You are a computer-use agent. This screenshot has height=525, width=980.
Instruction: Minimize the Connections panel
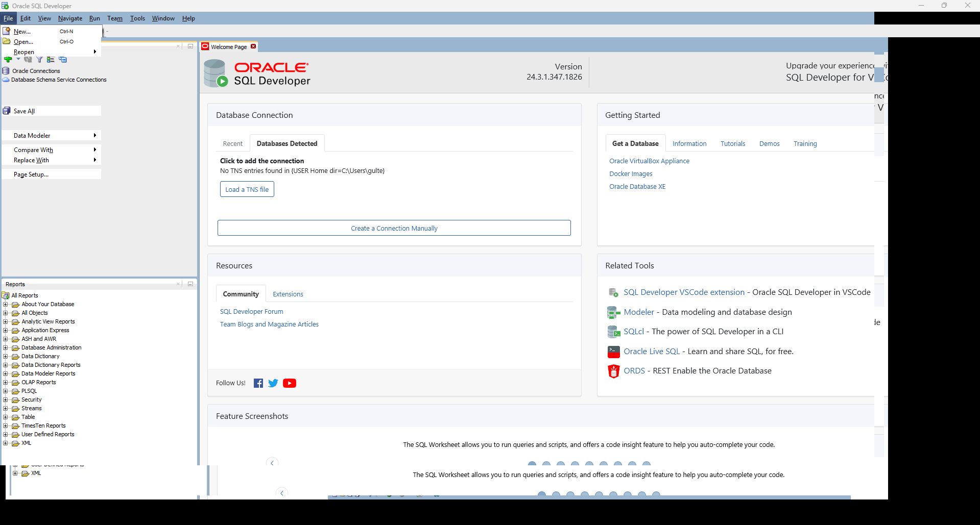190,46
